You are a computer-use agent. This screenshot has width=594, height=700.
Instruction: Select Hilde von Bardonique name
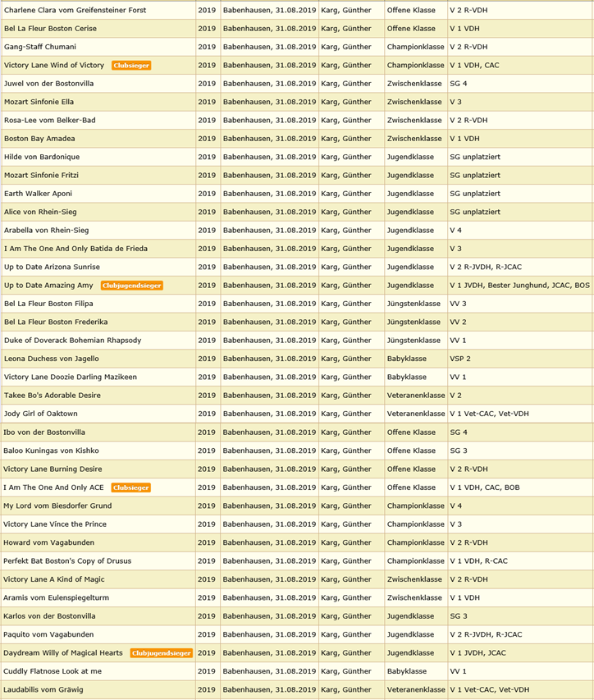[x=42, y=156]
